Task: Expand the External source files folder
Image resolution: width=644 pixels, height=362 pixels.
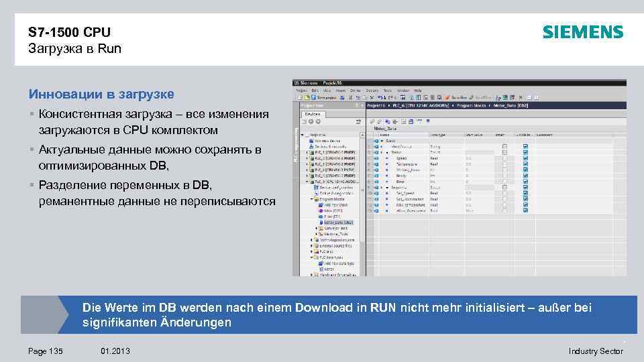Action: (312, 246)
